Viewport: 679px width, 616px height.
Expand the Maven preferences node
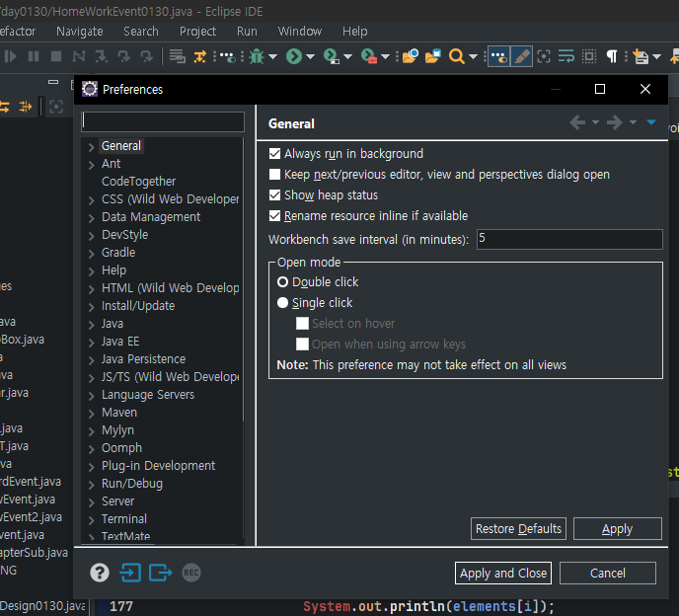(x=91, y=414)
